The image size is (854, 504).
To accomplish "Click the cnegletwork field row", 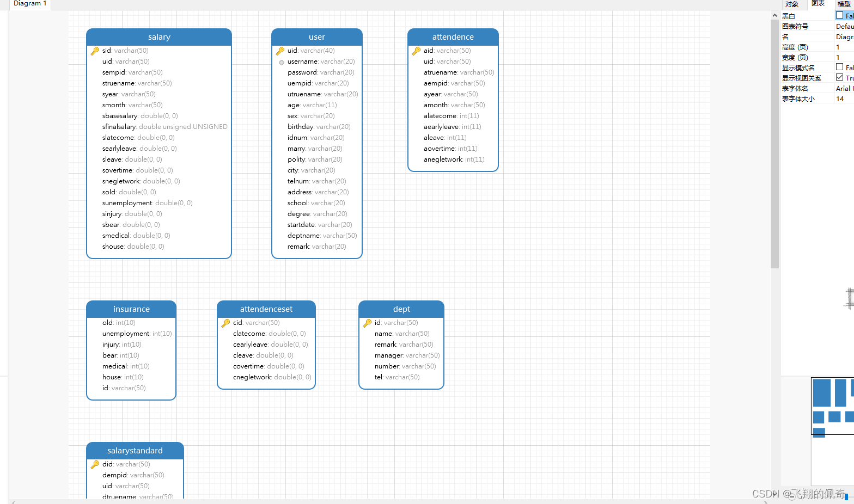I will 272,377.
